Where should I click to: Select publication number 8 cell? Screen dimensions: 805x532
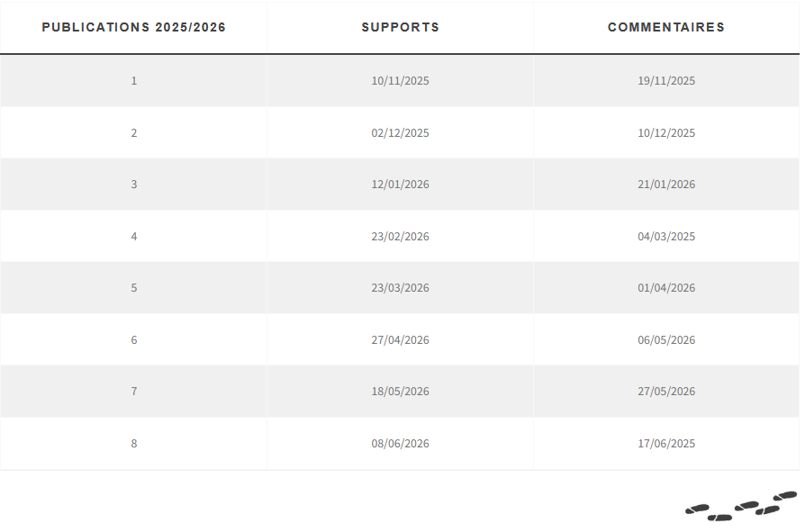tap(134, 444)
